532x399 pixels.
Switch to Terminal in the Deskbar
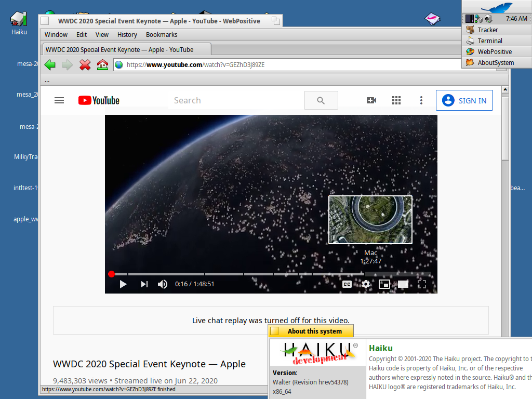coord(497,41)
